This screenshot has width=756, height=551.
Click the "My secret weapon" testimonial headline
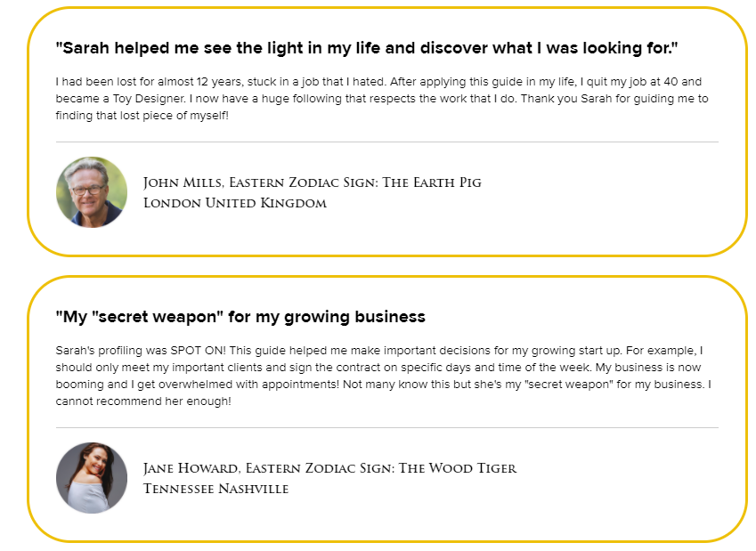(x=240, y=317)
